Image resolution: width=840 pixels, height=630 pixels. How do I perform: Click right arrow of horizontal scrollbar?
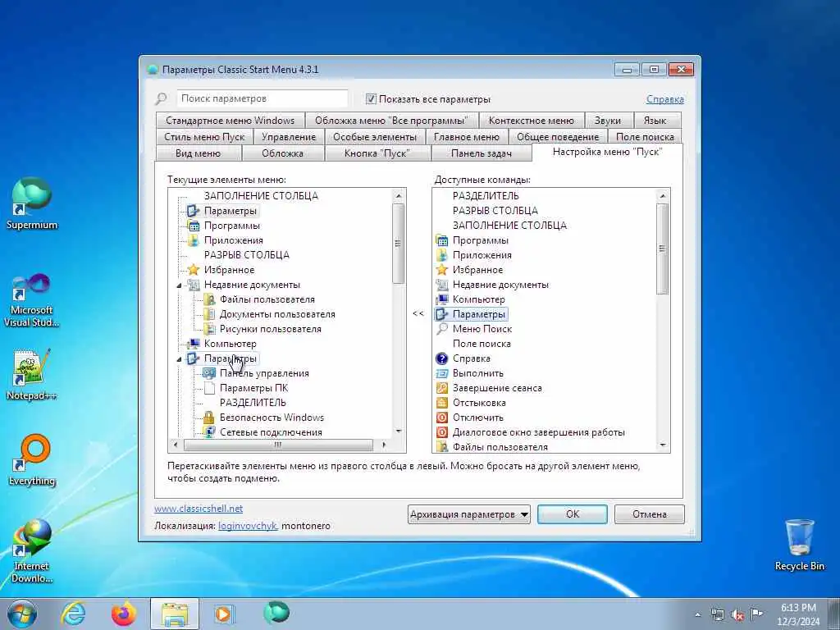pyautogui.click(x=384, y=445)
